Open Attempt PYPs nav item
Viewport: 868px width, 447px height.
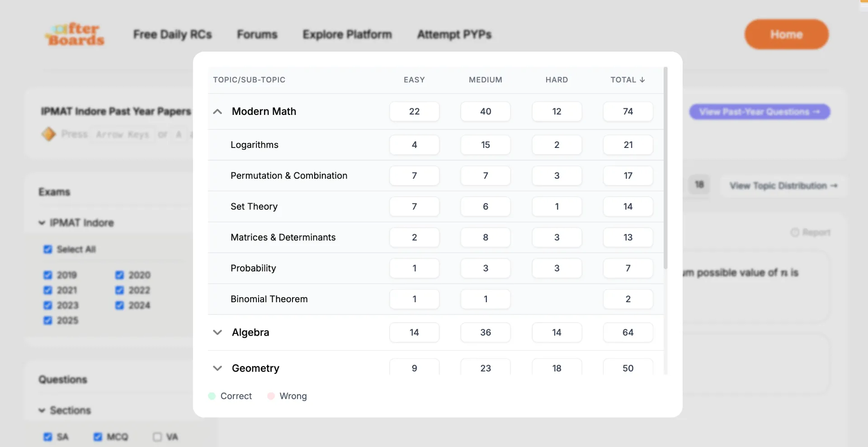coord(454,34)
